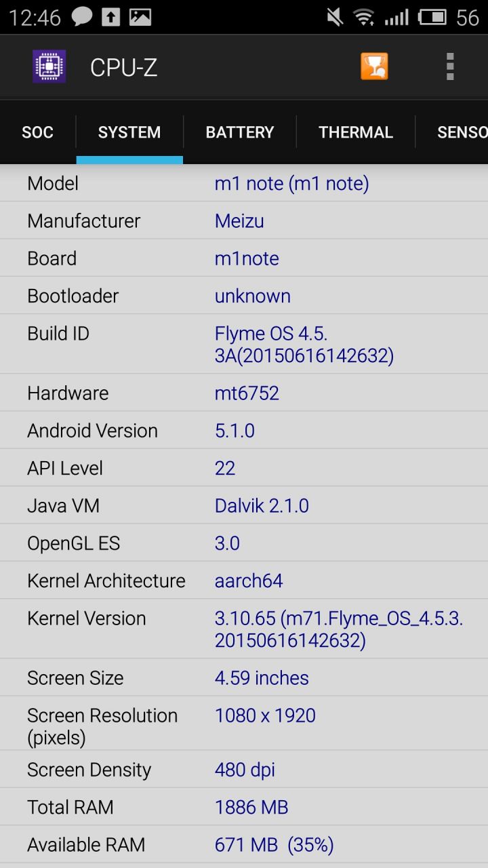Viewport: 488px width, 868px height.
Task: Tap the message notification icon in status bar
Action: coord(81,16)
